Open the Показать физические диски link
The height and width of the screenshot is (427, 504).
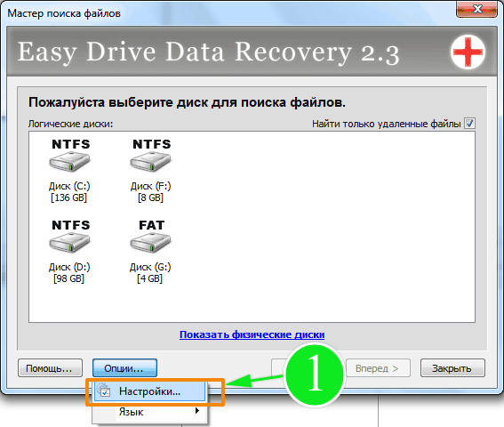tap(252, 334)
